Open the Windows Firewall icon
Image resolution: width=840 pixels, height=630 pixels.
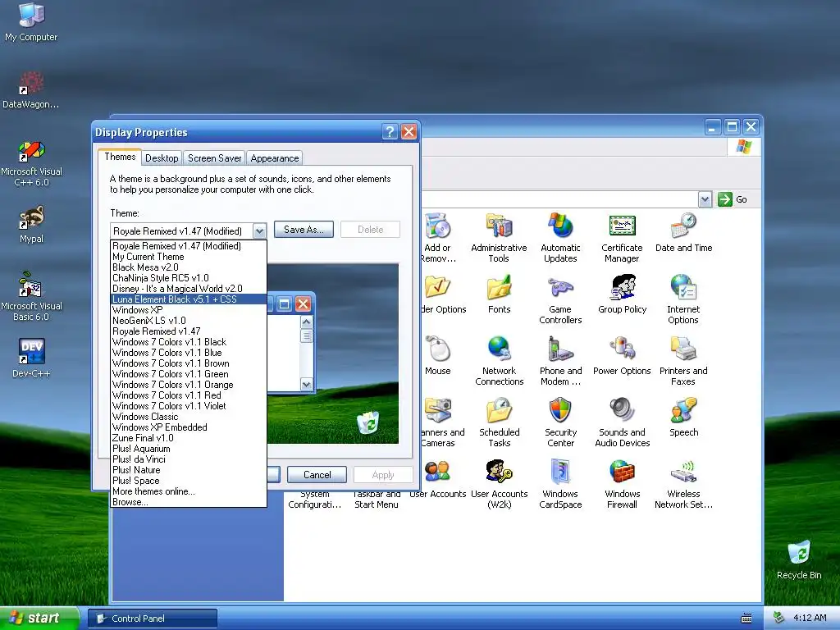pos(622,484)
